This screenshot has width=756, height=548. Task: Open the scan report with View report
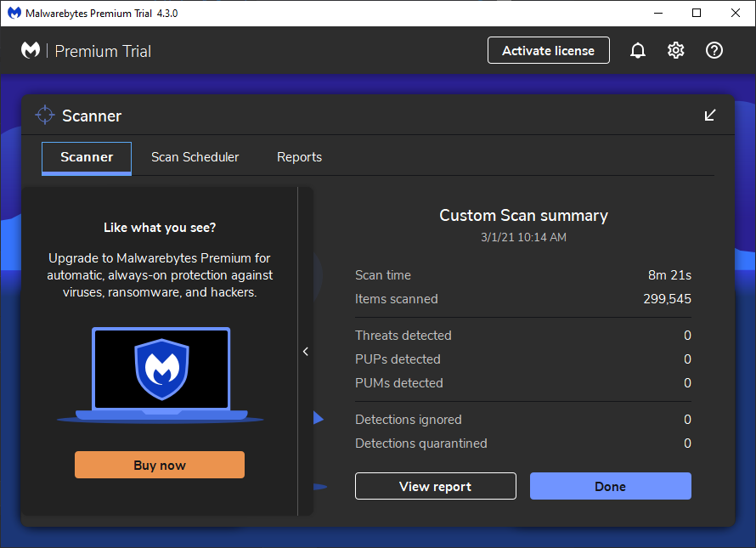436,486
